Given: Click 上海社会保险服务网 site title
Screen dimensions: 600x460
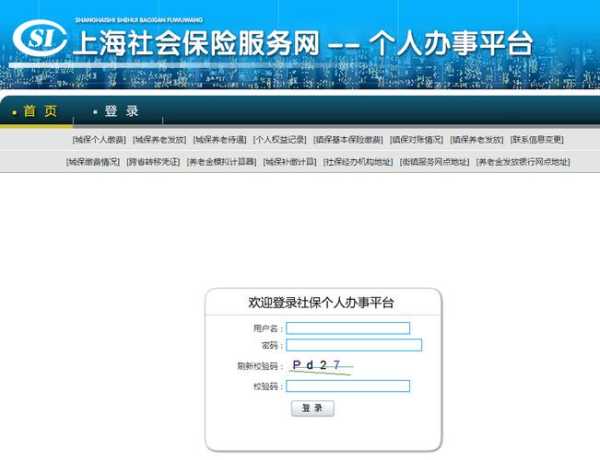Looking at the screenshot, I should pyautogui.click(x=196, y=43).
